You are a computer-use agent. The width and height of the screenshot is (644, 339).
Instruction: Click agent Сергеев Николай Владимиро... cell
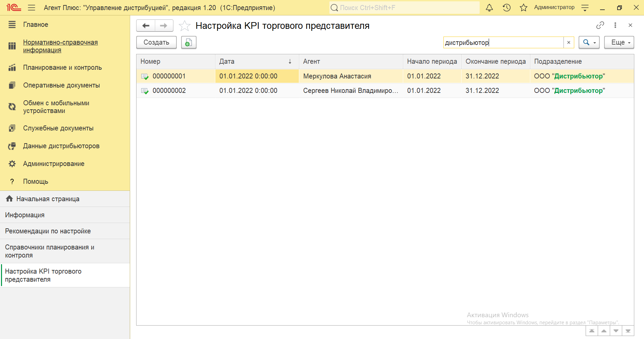351,91
